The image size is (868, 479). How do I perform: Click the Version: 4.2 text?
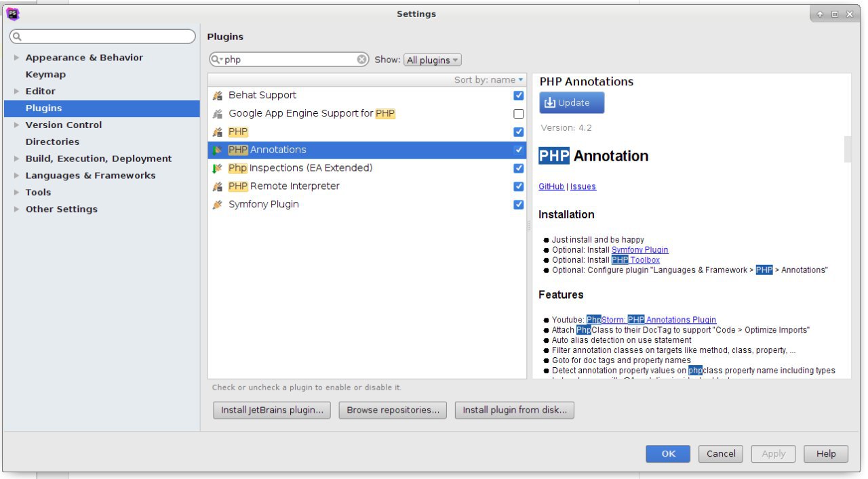566,128
